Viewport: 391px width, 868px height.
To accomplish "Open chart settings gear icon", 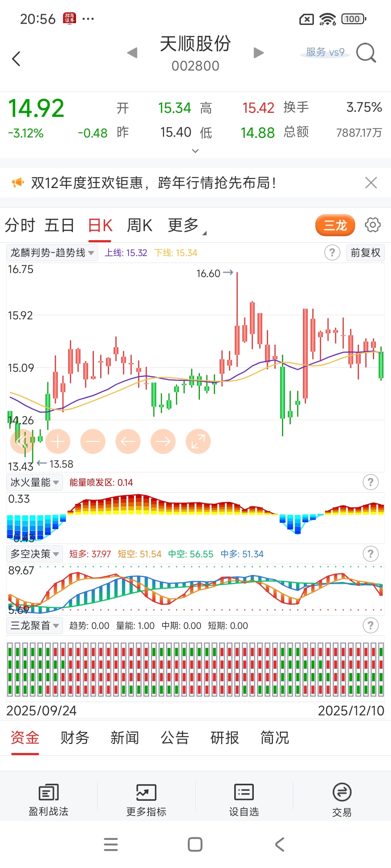I will 373,225.
